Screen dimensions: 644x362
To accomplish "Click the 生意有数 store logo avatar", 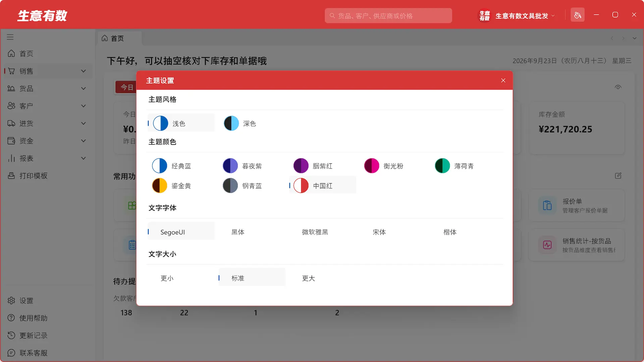I will (484, 15).
